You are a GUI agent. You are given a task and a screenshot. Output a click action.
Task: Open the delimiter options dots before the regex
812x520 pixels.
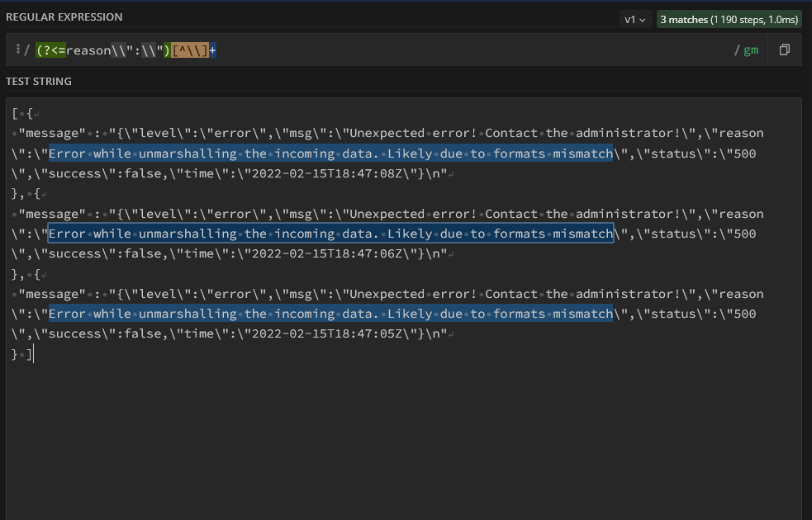click(17, 50)
